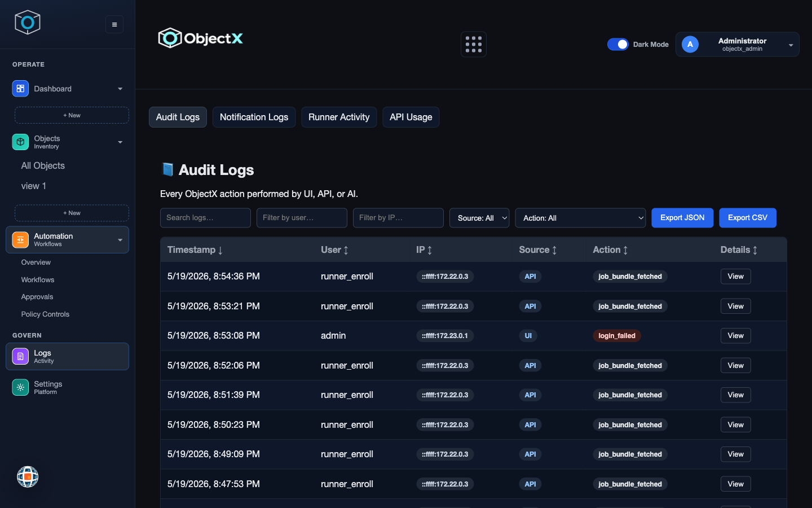View details of the 8:54:36 PM log
The width and height of the screenshot is (812, 508).
[x=736, y=277]
